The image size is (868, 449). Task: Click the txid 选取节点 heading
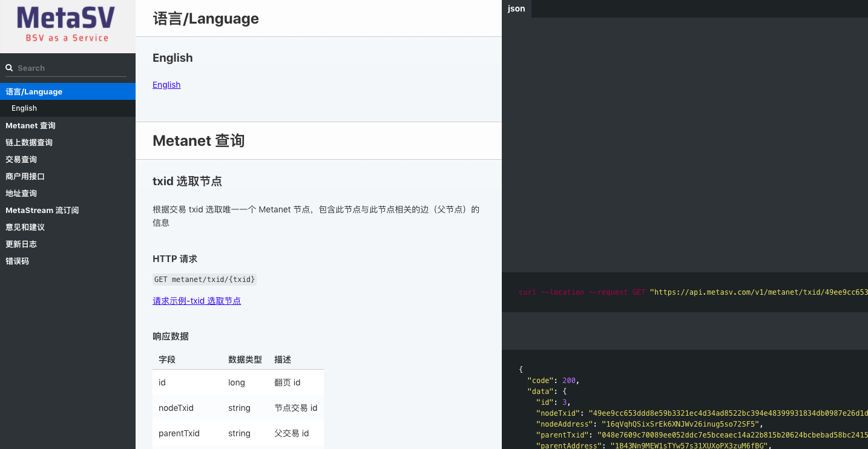[x=187, y=181]
